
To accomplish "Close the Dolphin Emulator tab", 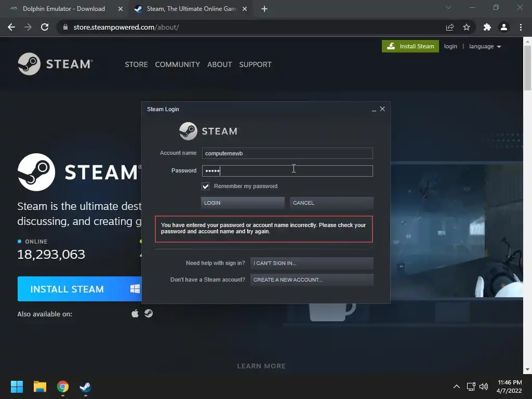I will (121, 9).
